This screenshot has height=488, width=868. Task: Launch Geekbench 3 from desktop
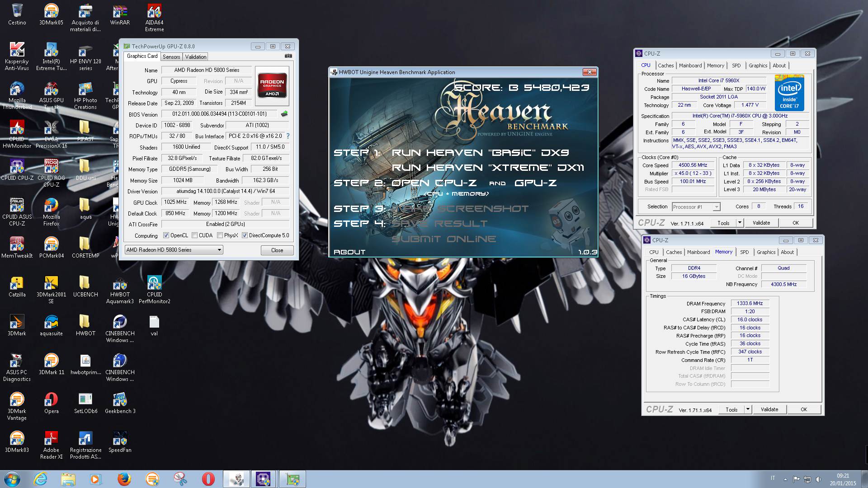click(120, 403)
